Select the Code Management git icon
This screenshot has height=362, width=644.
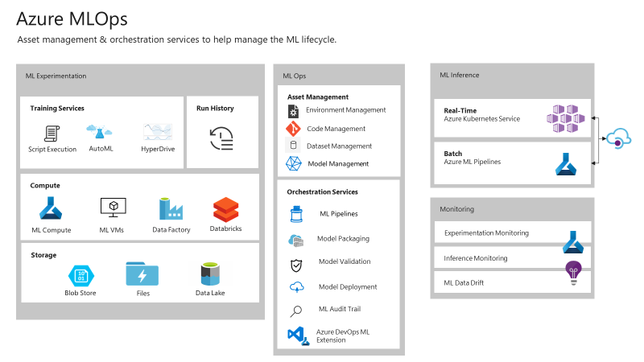tap(293, 129)
